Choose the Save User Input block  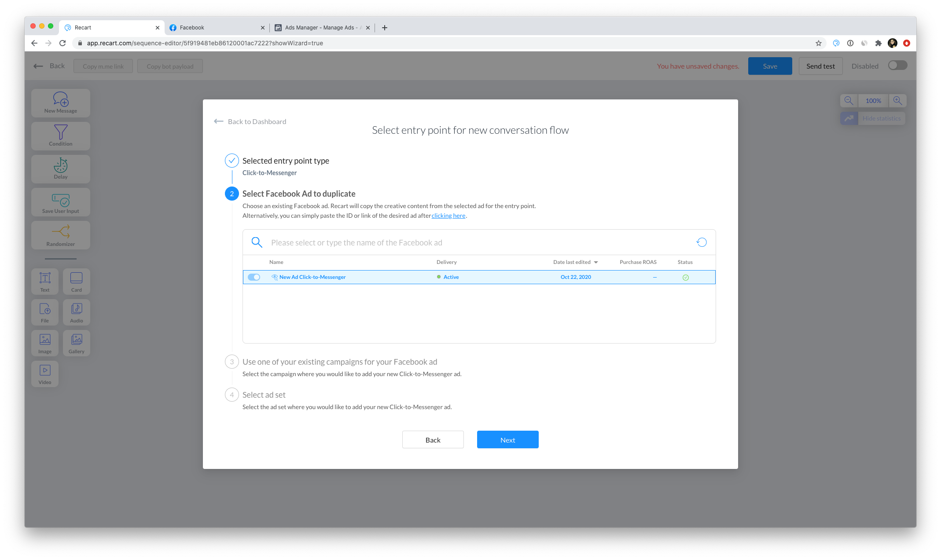pyautogui.click(x=61, y=202)
